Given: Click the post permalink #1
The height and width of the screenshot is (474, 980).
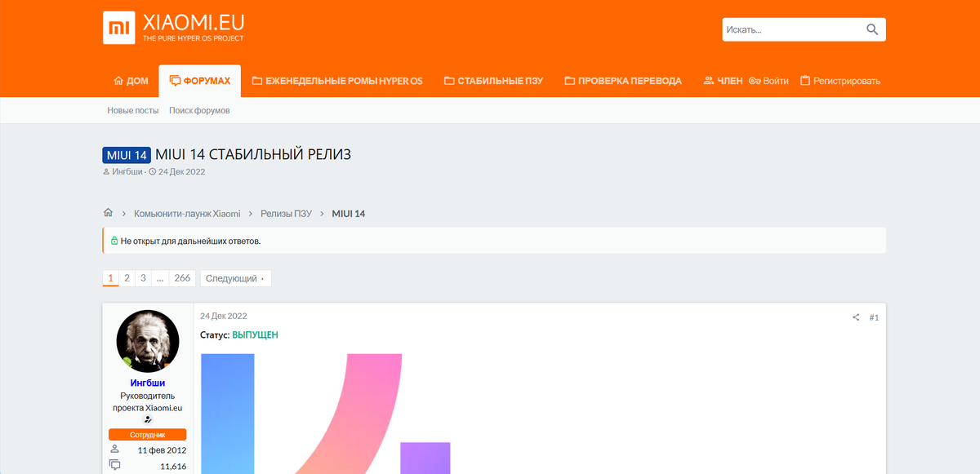Looking at the screenshot, I should 874,317.
